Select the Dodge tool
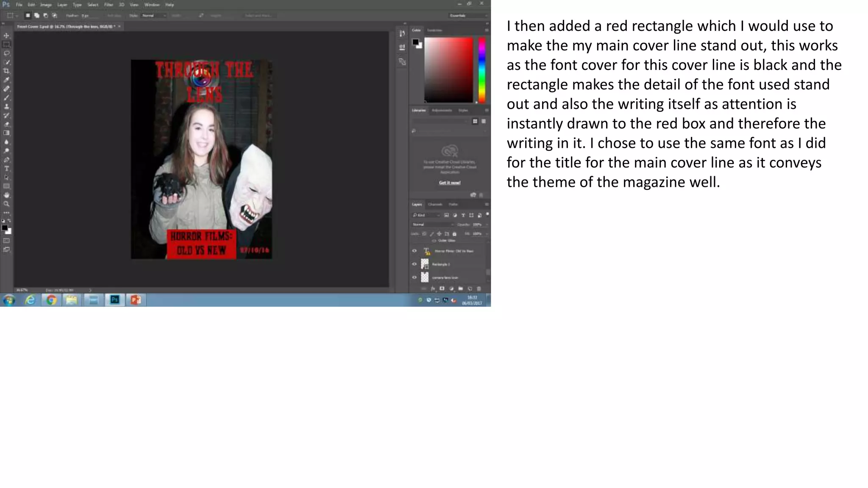The width and height of the screenshot is (868, 488). tap(6, 151)
